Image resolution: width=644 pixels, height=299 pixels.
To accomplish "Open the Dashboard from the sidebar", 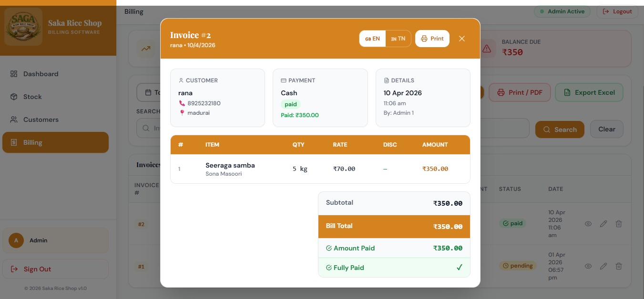I will coord(40,74).
